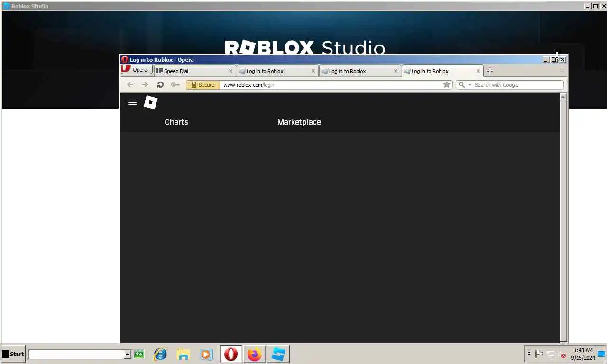Maximize the Opera window
607x364 pixels.
[x=554, y=60]
